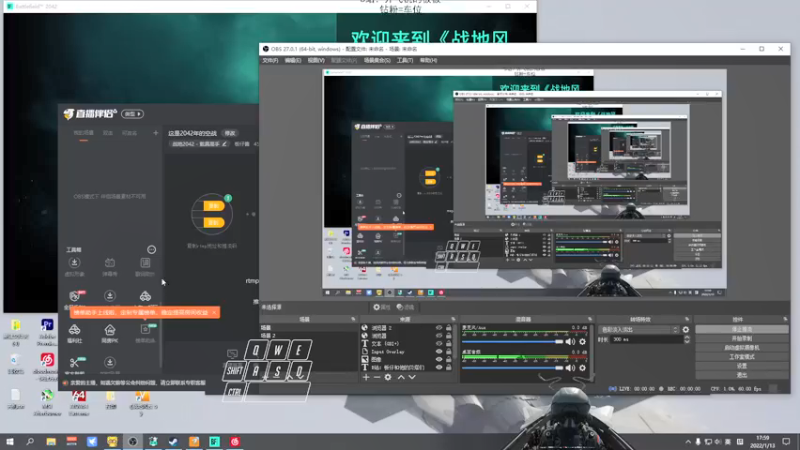800x450 pixels.
Task: Click the 时长 300 ms duration field
Action: (x=646, y=339)
